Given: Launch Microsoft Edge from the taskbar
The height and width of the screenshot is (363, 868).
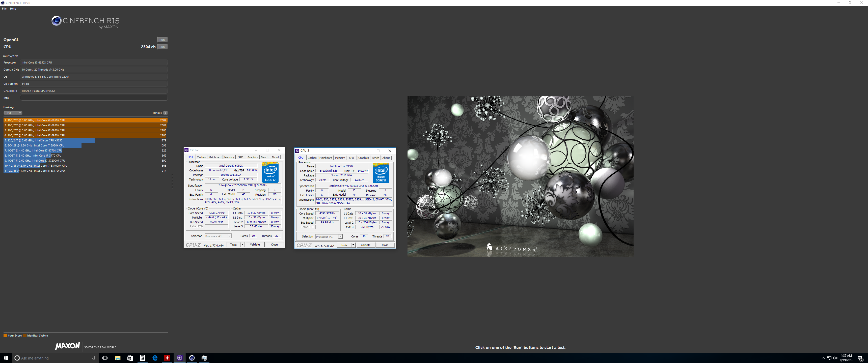Looking at the screenshot, I should (155, 358).
